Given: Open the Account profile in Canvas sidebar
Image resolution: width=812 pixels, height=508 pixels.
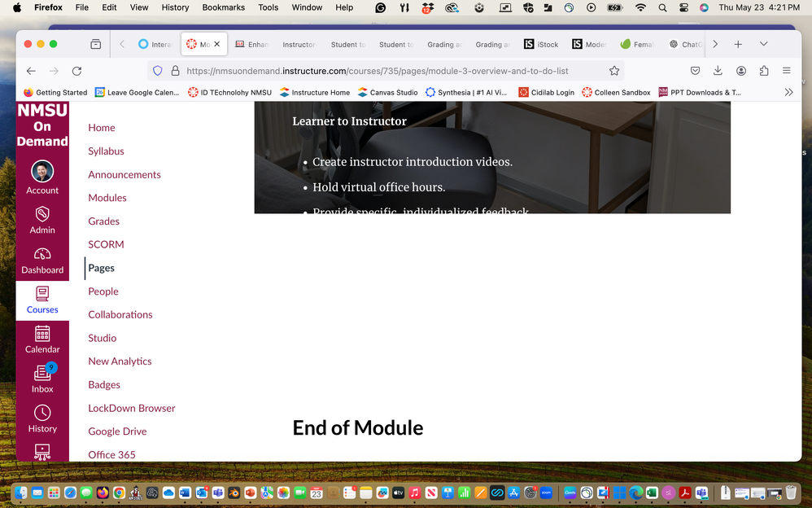Looking at the screenshot, I should [x=42, y=177].
